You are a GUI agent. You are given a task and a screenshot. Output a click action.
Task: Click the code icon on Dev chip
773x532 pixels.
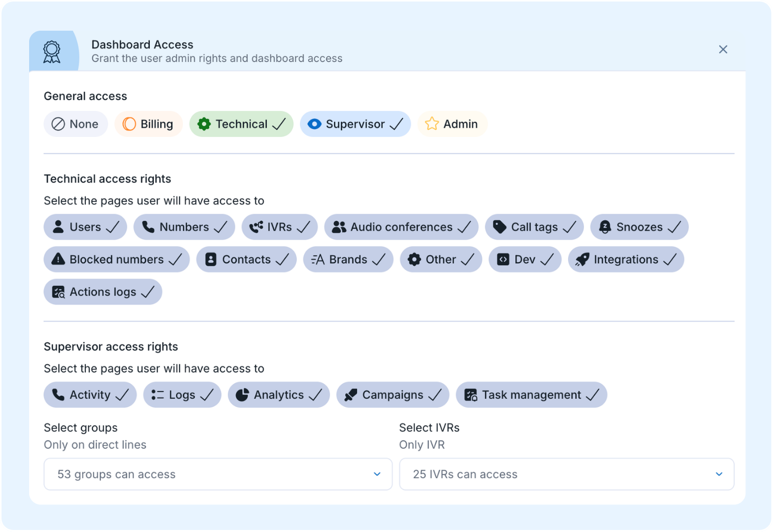(503, 260)
